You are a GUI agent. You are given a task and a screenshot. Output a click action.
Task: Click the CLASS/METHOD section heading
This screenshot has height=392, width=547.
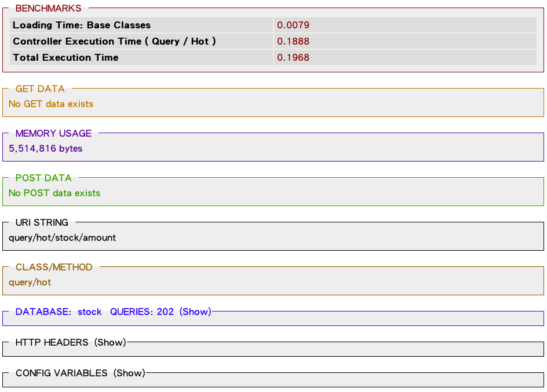pyautogui.click(x=54, y=267)
